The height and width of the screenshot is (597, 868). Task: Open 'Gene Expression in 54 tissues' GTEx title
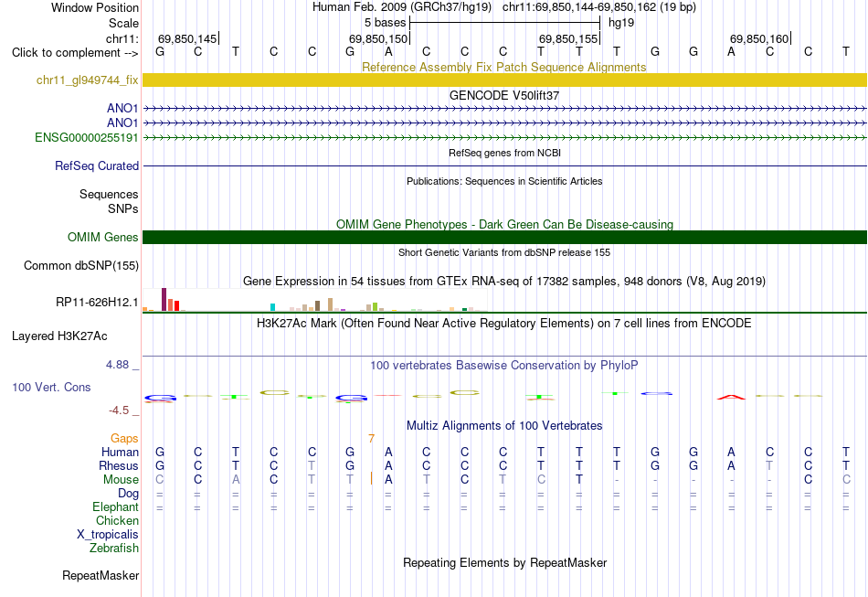(x=504, y=282)
